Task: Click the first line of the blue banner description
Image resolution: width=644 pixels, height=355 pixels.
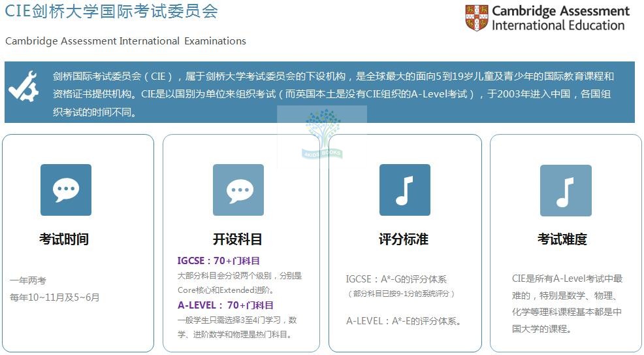Action: point(333,76)
